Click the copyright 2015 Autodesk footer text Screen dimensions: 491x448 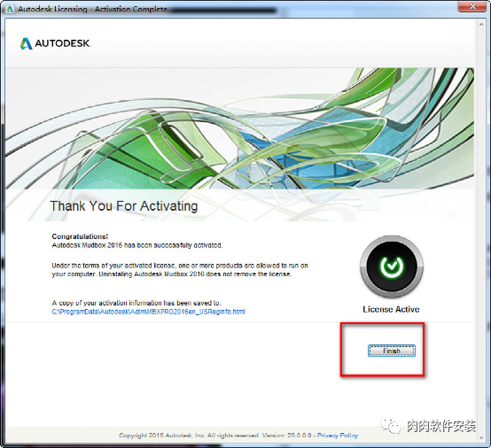coord(215,436)
